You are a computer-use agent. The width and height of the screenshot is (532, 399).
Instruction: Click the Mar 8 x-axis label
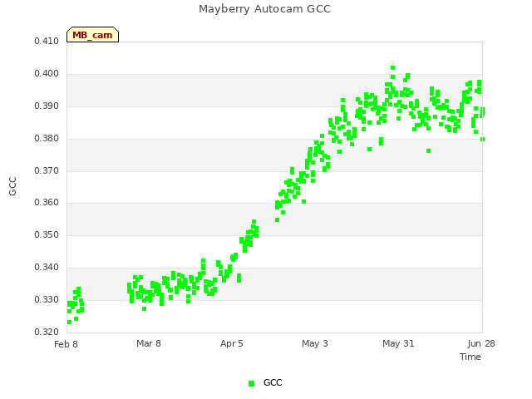coord(149,343)
